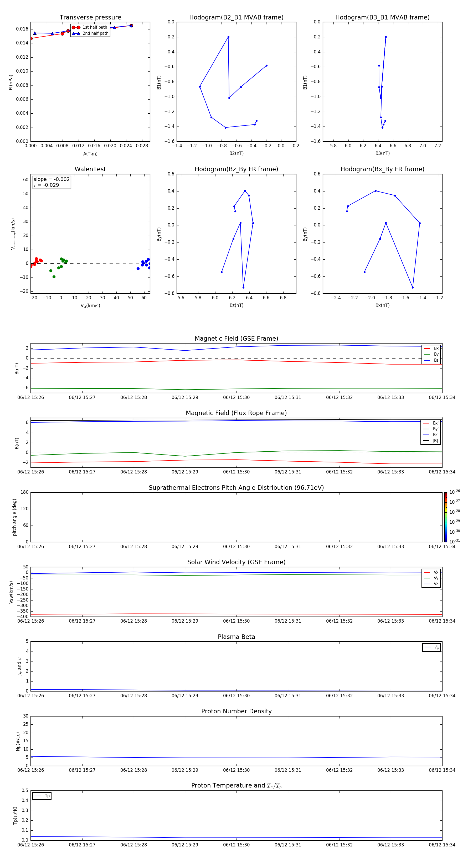
Task: Click the "Bz(nT)" x-axis label
Action: click(x=236, y=305)
